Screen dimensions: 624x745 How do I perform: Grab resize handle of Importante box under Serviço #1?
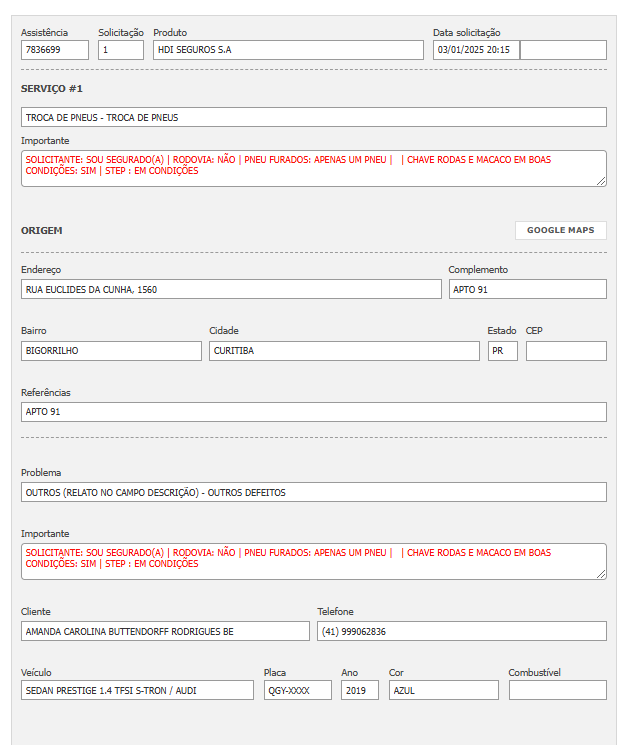602,182
